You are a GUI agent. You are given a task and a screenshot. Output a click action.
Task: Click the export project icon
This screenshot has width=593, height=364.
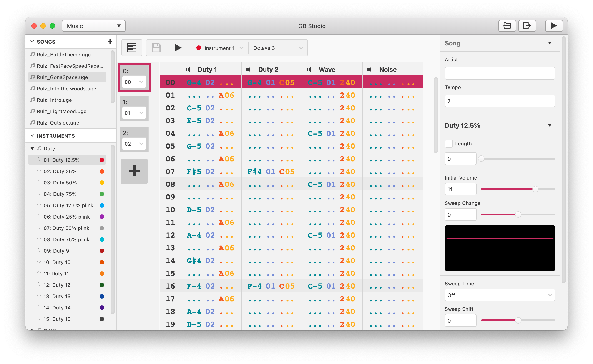click(x=527, y=26)
